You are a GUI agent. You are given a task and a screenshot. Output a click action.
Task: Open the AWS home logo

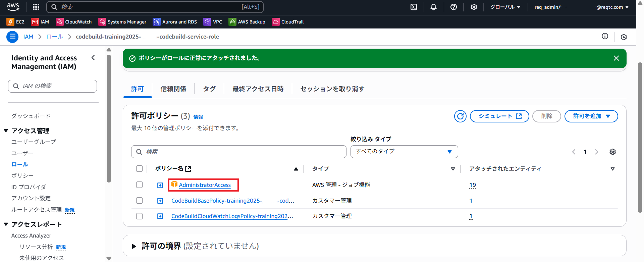tap(13, 7)
